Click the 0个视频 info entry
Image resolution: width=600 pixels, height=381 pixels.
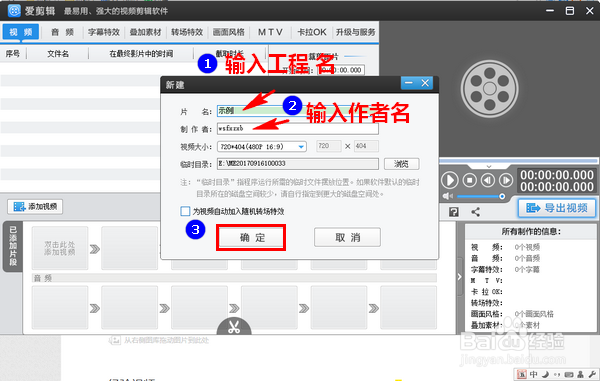point(527,247)
